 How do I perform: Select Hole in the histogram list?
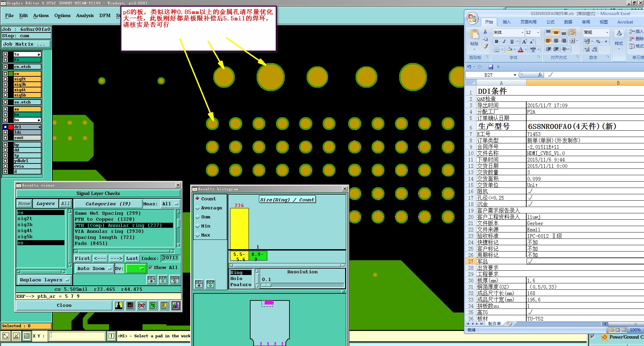point(236,278)
